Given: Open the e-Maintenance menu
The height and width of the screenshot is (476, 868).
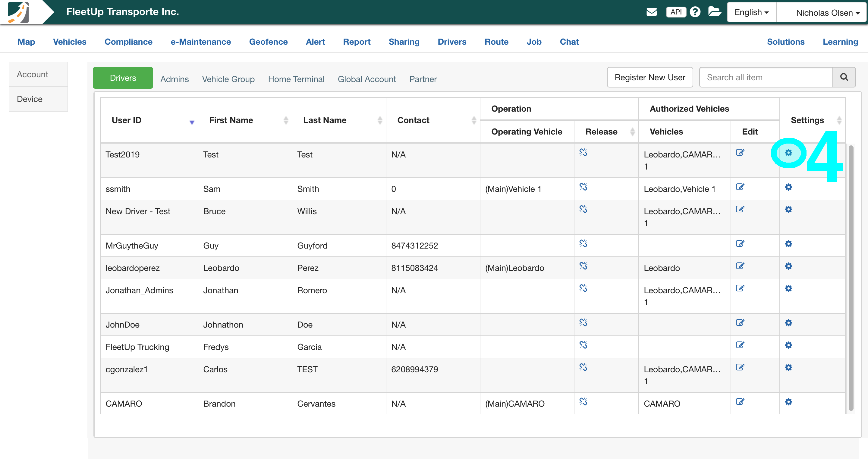Looking at the screenshot, I should [201, 42].
